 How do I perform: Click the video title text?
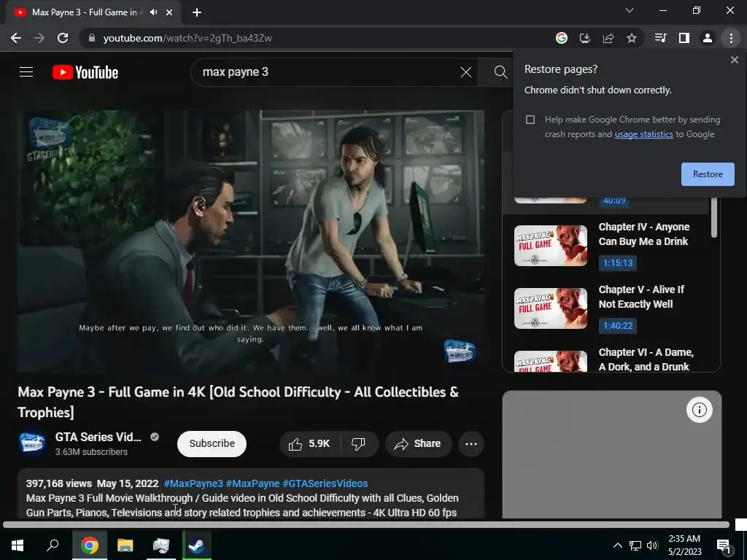(x=239, y=402)
